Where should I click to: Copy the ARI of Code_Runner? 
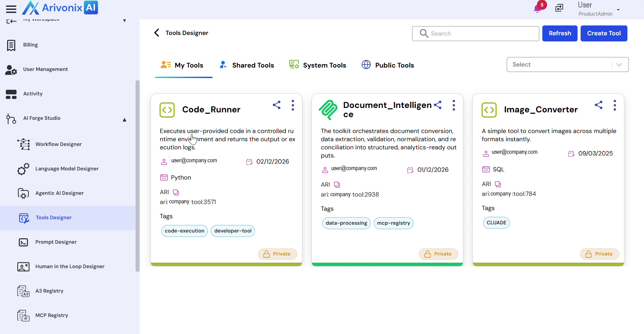(x=176, y=192)
